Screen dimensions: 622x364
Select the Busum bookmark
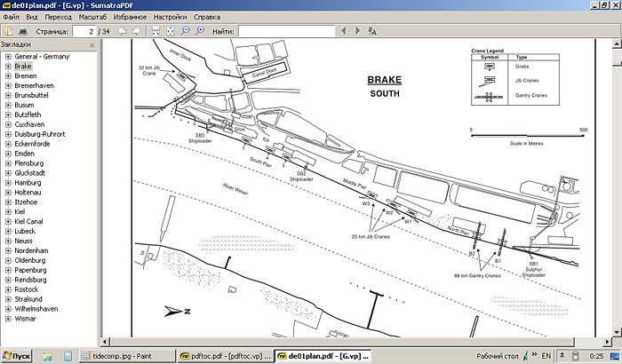[24, 105]
